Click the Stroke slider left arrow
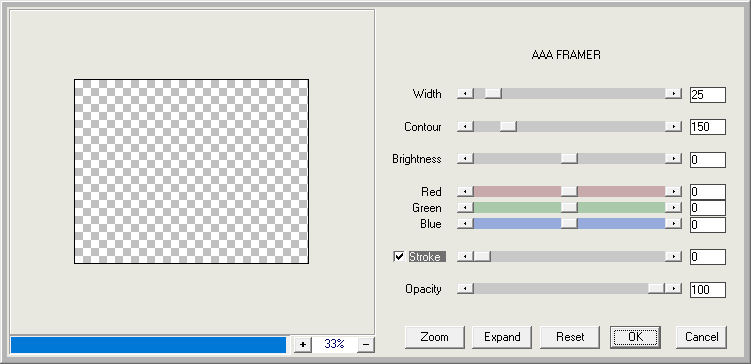Screen dimensions: 751x364 [x=466, y=257]
